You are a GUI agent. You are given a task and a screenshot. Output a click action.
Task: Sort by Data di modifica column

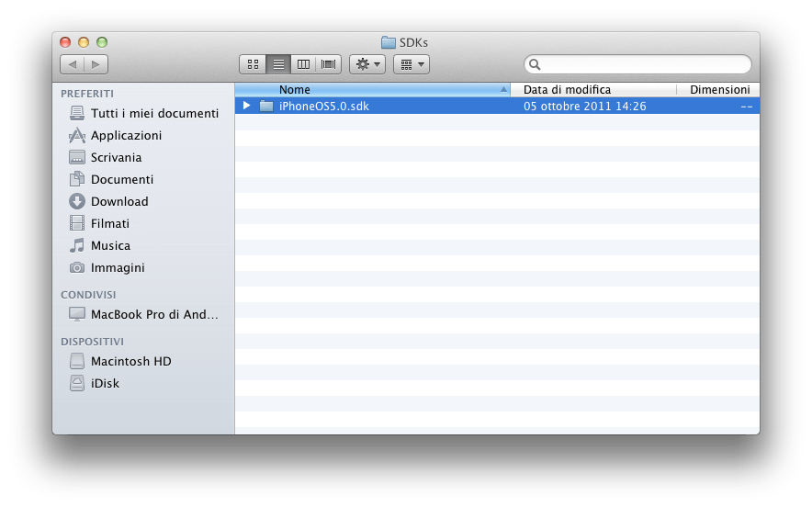(x=593, y=90)
